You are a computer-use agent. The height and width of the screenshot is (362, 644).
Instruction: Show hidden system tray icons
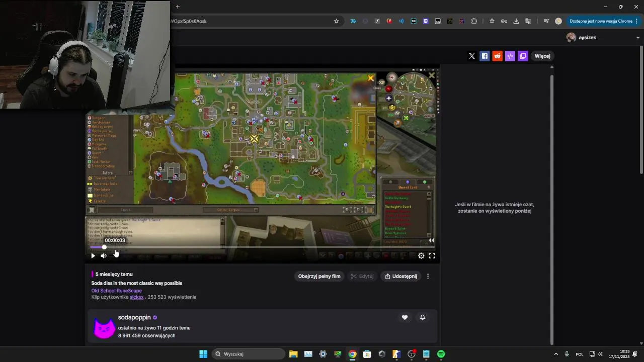(556, 354)
